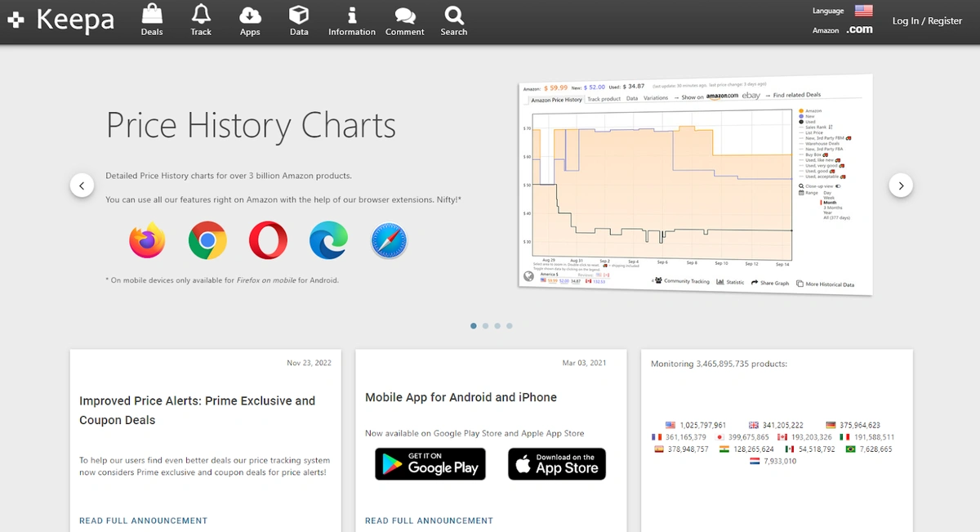Go to previous carousel slide
This screenshot has height=532, width=980.
pyautogui.click(x=82, y=186)
